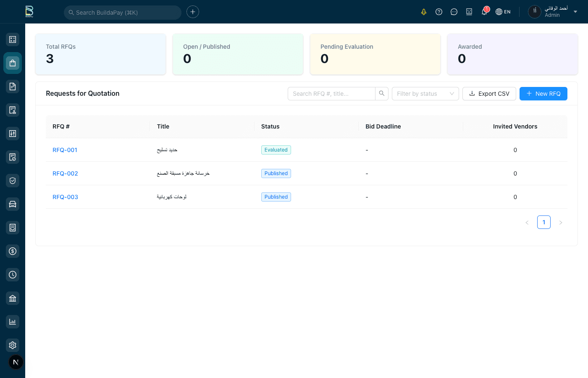
Task: Switch language using the EN selector
Action: 503,12
